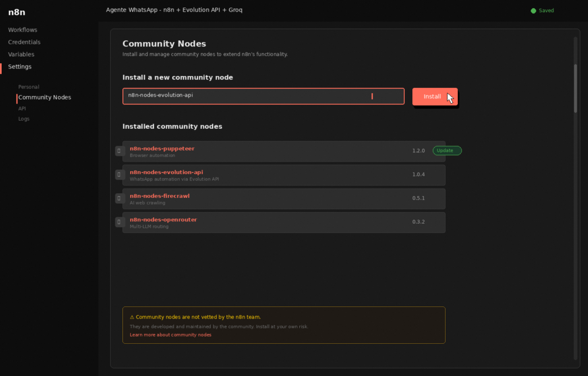
Task: Click the Install a new community node heading
Action: pyautogui.click(x=178, y=78)
